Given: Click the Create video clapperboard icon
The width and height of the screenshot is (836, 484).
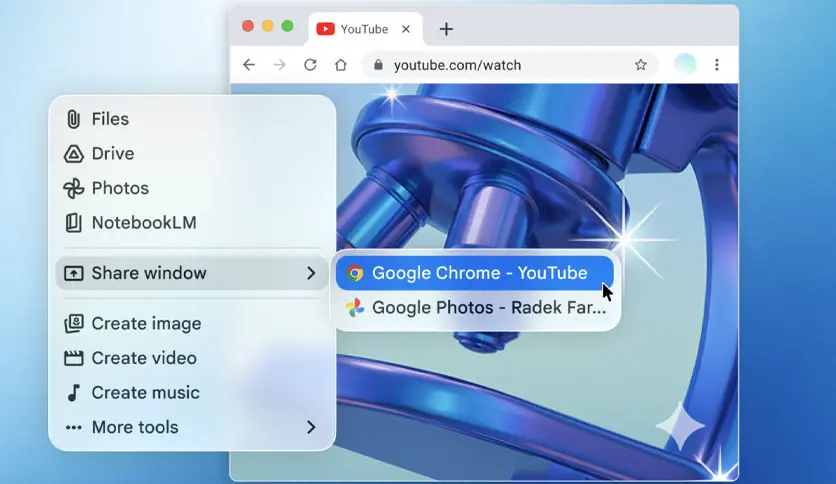Looking at the screenshot, I should tap(74, 358).
